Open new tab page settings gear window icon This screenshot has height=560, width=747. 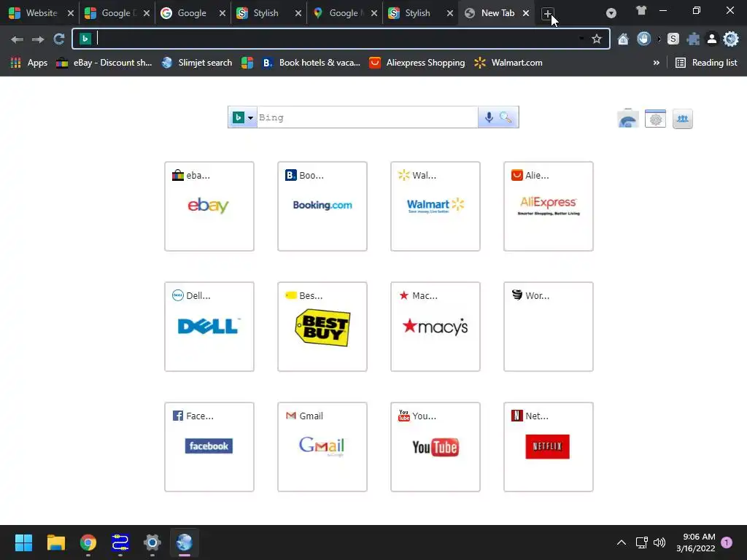pos(656,119)
